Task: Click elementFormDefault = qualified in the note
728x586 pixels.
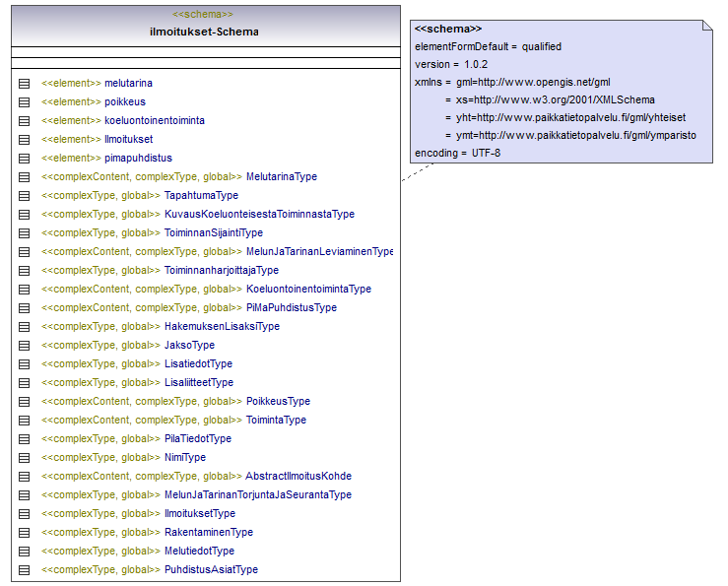Action: 488,46
